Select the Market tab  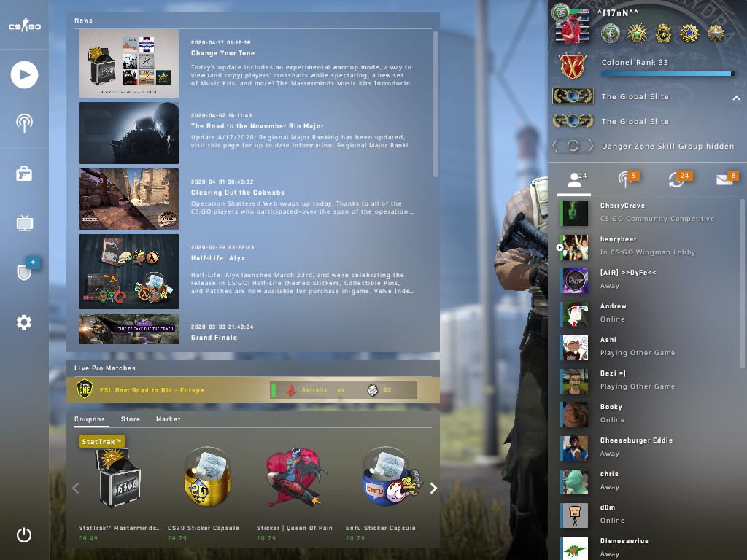pos(169,419)
